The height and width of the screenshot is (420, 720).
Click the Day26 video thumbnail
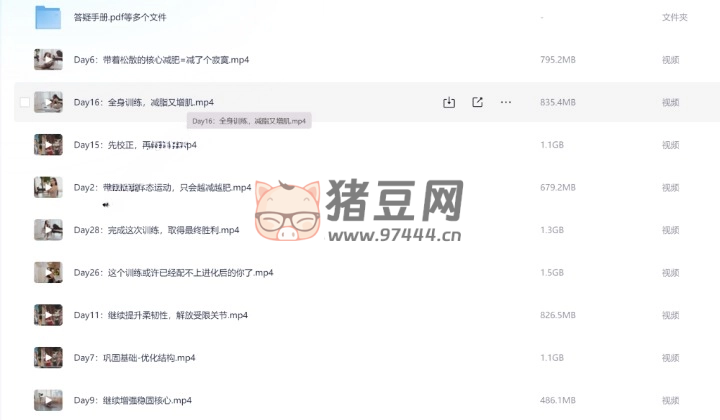tap(48, 272)
